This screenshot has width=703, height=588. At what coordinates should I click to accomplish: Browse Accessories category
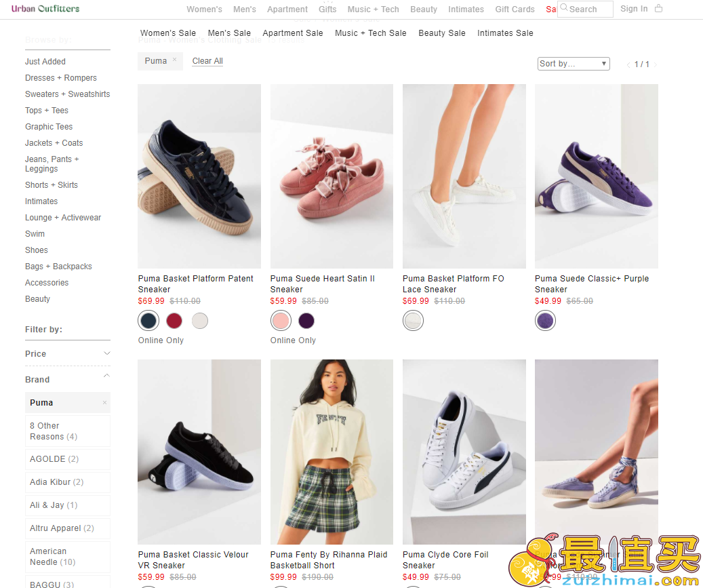(47, 283)
